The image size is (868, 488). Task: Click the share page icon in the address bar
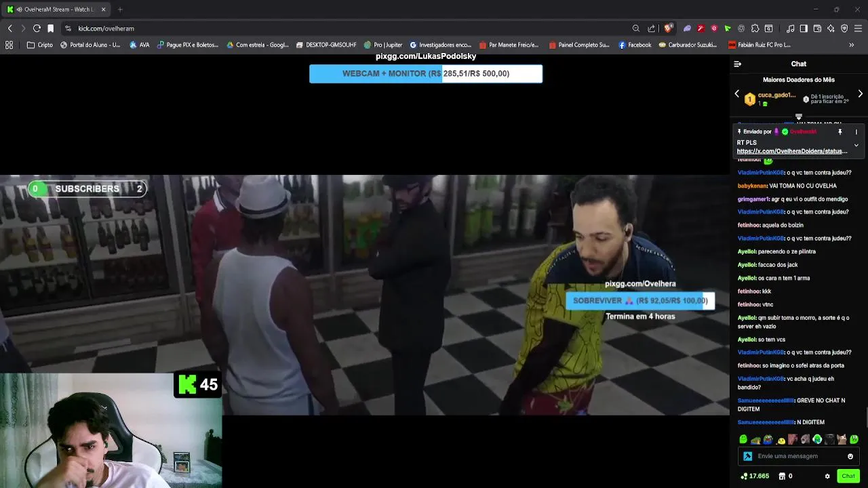coord(652,28)
